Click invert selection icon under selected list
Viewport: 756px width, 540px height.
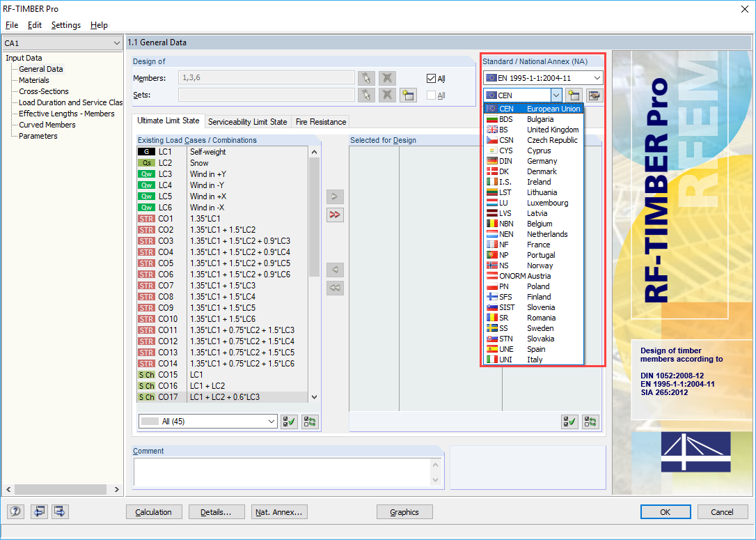pyautogui.click(x=590, y=422)
